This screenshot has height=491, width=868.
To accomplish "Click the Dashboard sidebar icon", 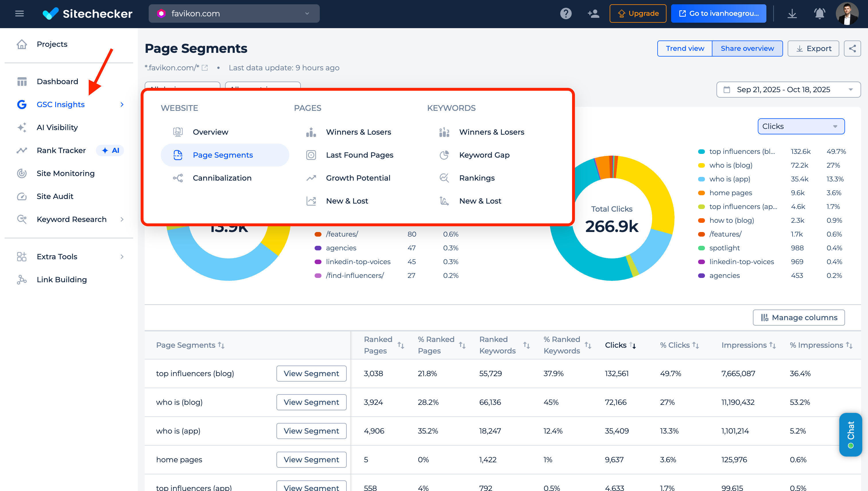I will (x=22, y=82).
